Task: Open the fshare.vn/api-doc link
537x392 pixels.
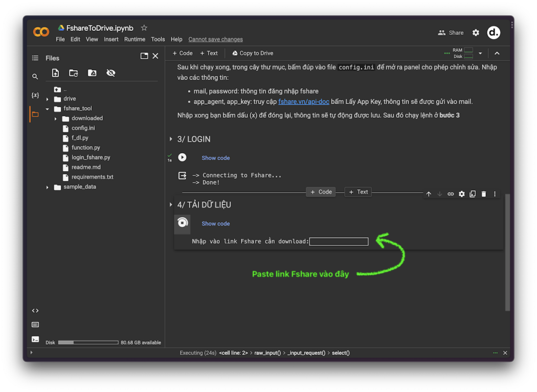Action: pos(304,102)
